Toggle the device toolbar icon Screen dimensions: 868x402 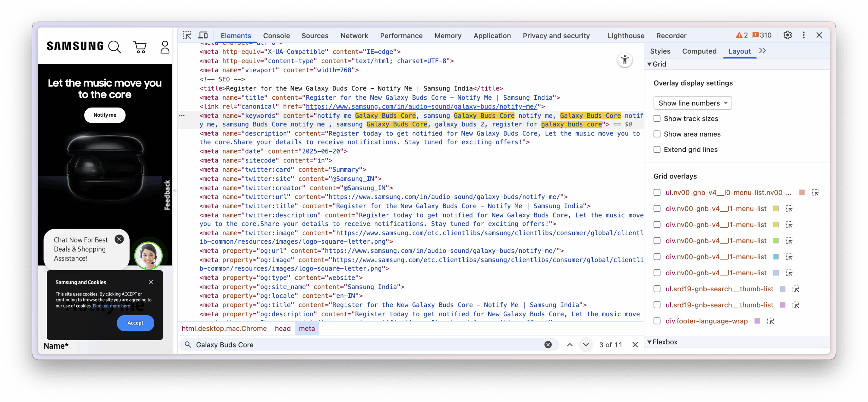[203, 35]
